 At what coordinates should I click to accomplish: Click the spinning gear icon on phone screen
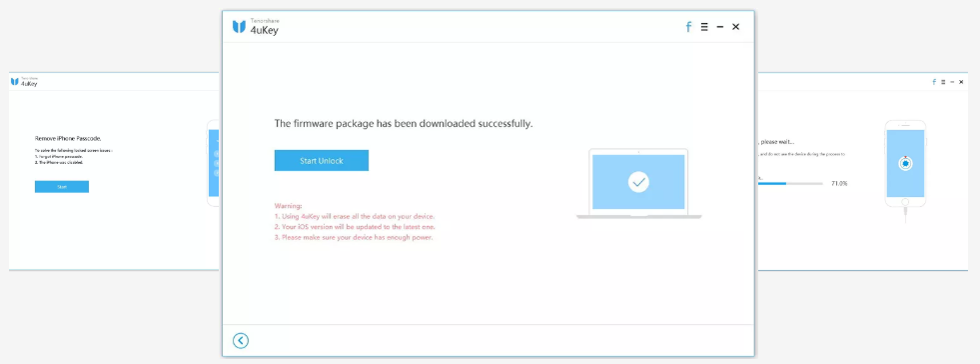(905, 163)
